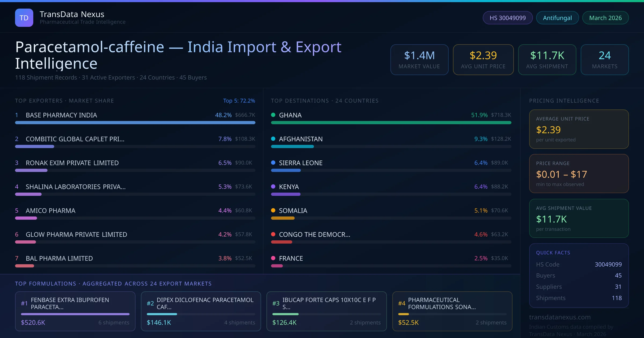The image size is (644, 338).
Task: Click the Market Value $1.4M stat card
Action: (419, 60)
